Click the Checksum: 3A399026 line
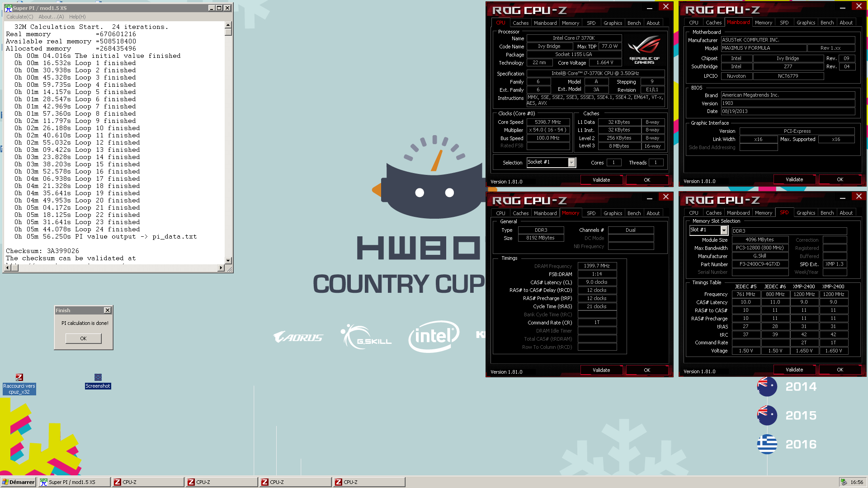868x488 pixels. 42,251
